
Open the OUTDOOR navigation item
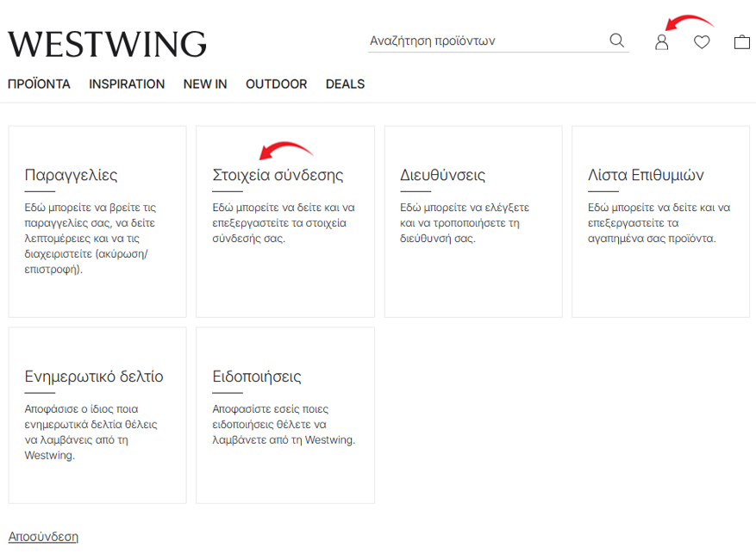276,84
